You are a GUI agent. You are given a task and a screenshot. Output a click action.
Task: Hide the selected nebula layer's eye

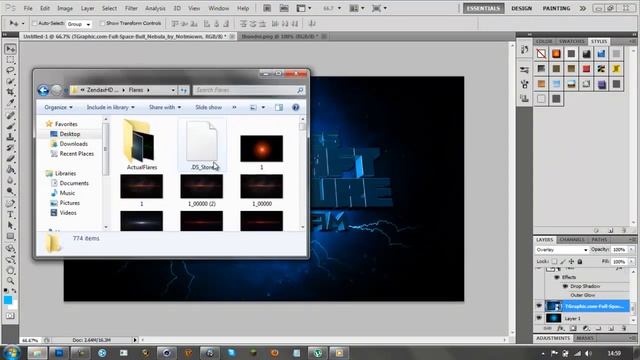[x=539, y=306]
